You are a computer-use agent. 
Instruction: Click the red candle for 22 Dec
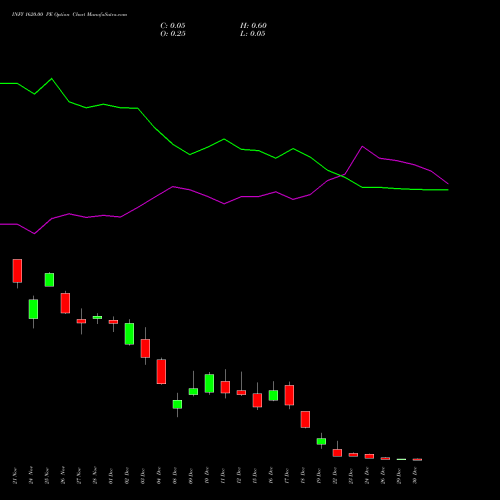pyautogui.click(x=337, y=453)
